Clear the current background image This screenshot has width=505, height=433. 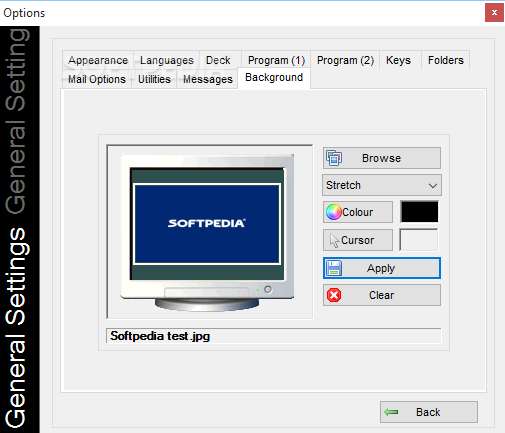[382, 295]
